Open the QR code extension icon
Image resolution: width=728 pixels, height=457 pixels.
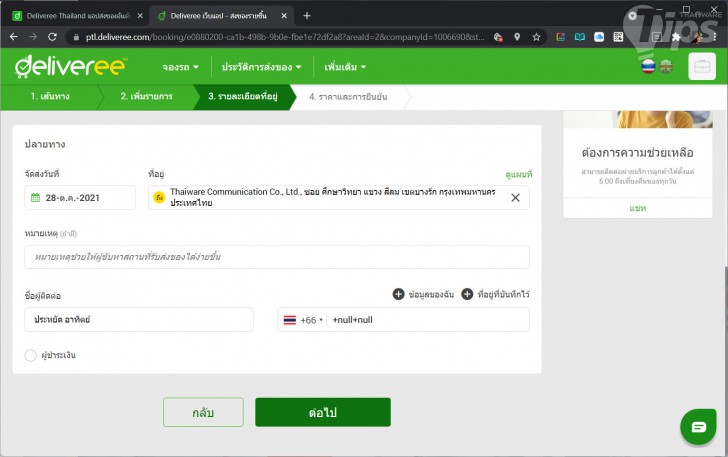click(618, 37)
